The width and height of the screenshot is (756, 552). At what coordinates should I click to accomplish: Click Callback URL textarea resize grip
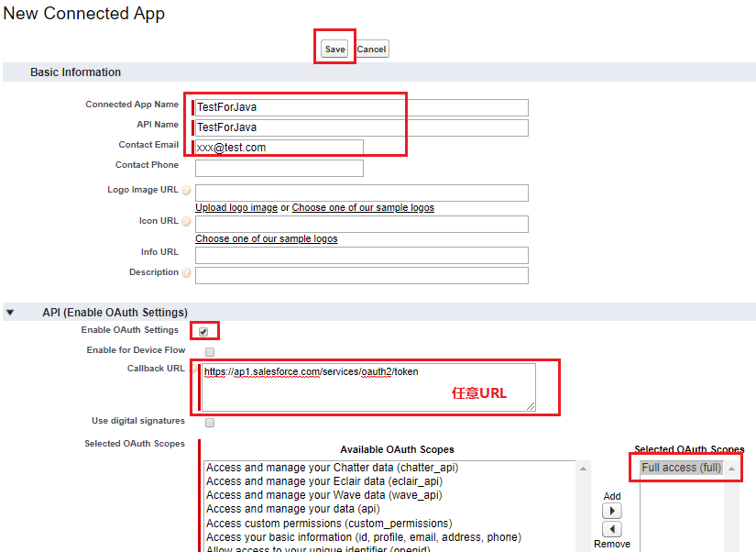531,406
